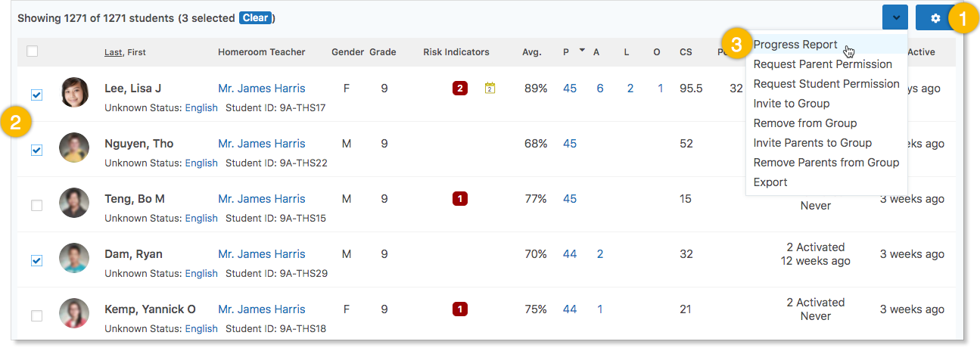This screenshot has height=348, width=980.
Task: Open Ryan Dam's profile photo
Action: pos(74,258)
